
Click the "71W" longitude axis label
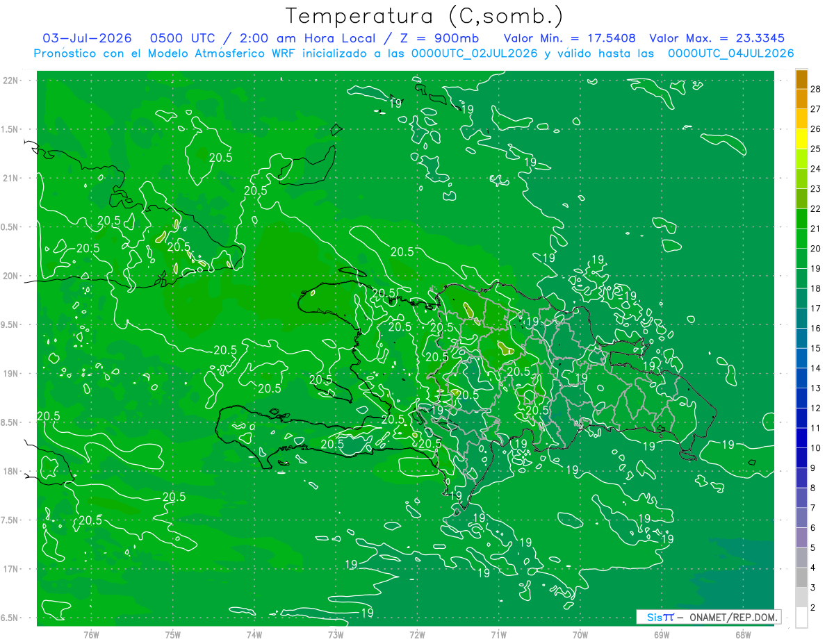click(499, 635)
